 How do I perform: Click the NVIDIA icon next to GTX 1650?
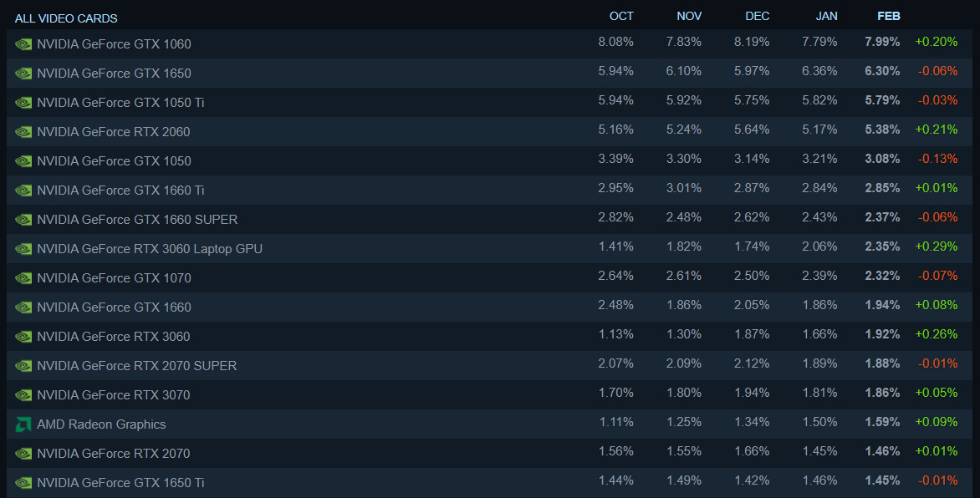[x=23, y=74]
